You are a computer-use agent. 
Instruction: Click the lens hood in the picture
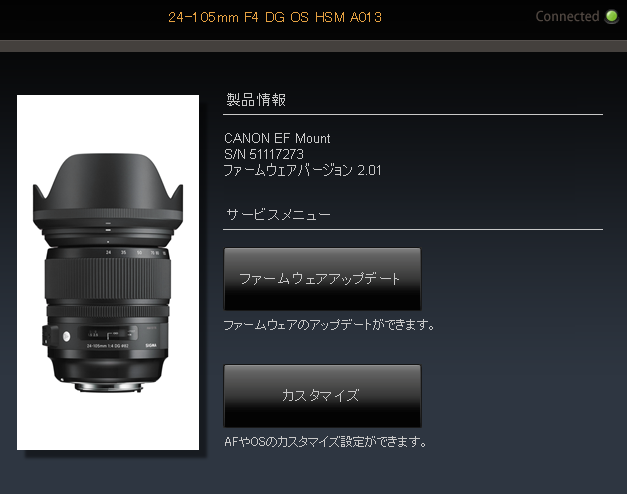(x=108, y=192)
